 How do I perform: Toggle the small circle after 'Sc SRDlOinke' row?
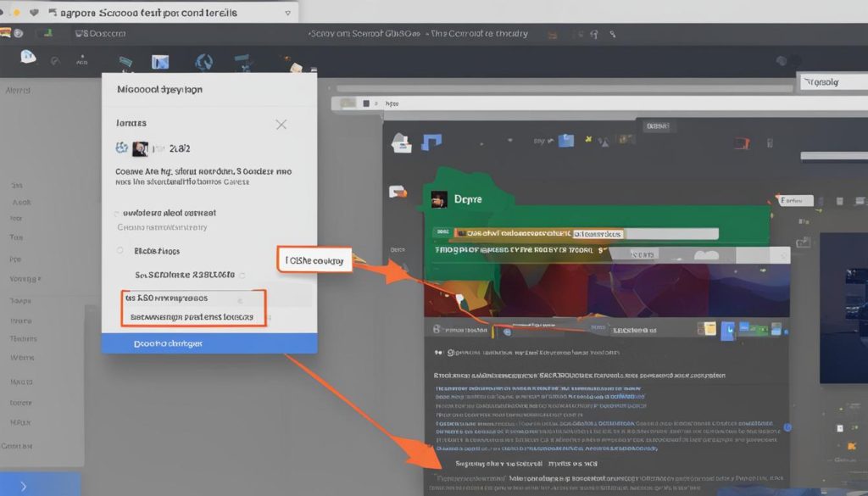point(242,276)
